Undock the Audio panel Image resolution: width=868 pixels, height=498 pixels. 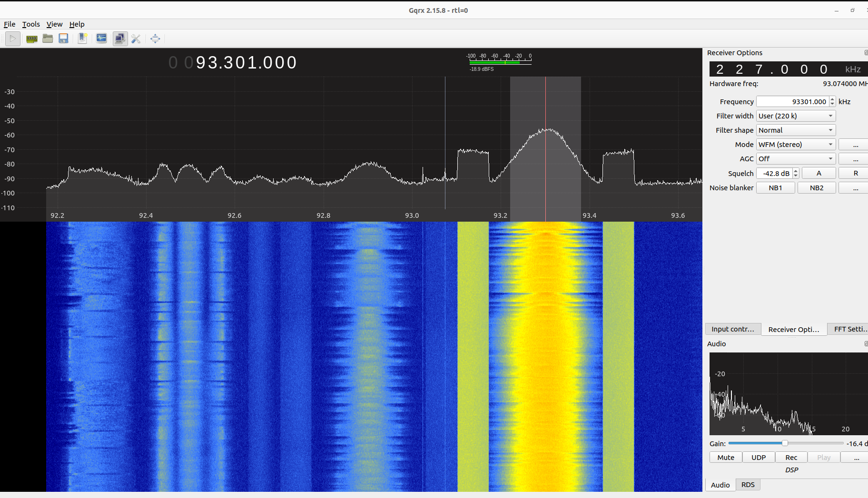(x=866, y=343)
